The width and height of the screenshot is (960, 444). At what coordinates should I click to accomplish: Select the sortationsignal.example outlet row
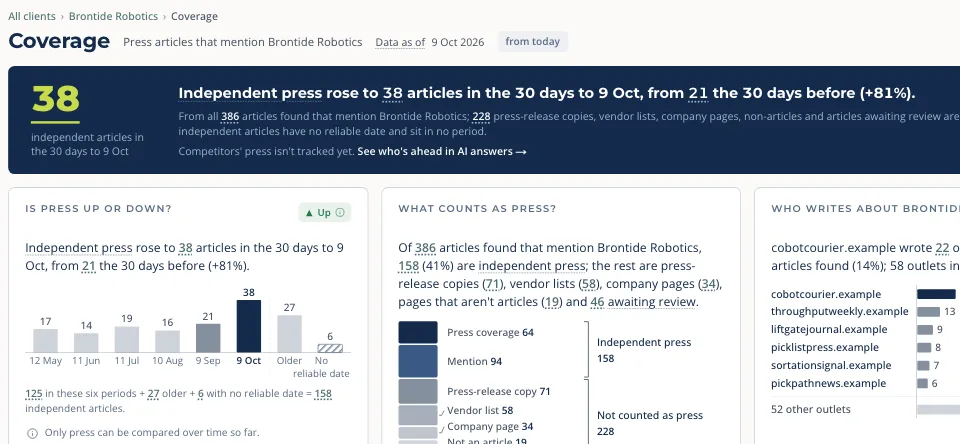click(x=865, y=366)
